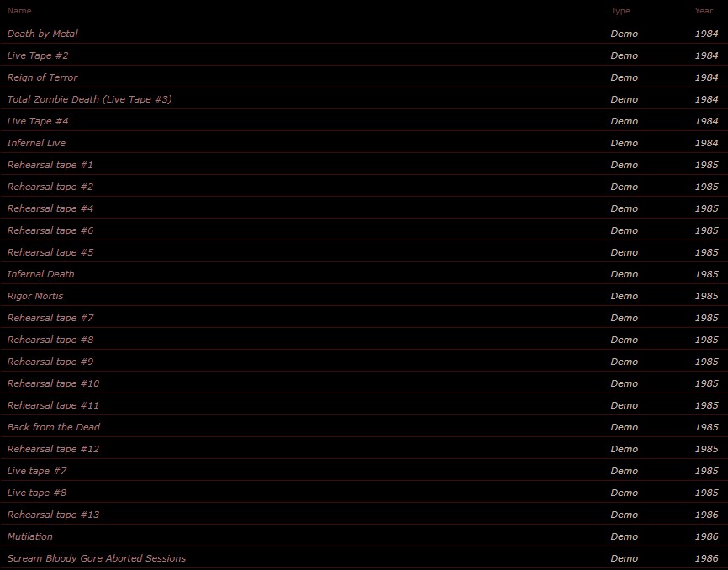Screen dimensions: 728x570
Task: Click year 1986 in Mutilation row
Action: (706, 536)
